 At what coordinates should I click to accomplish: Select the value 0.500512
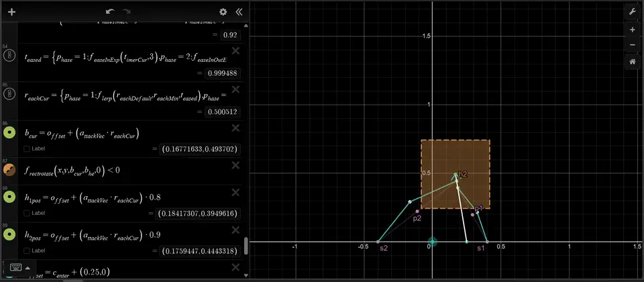click(x=223, y=112)
